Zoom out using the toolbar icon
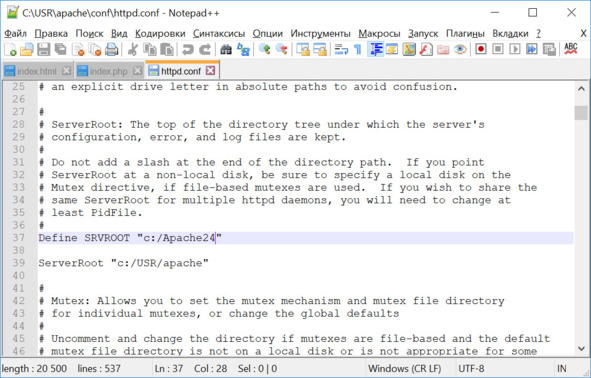Screen dimensions: 591x378 point(282,50)
